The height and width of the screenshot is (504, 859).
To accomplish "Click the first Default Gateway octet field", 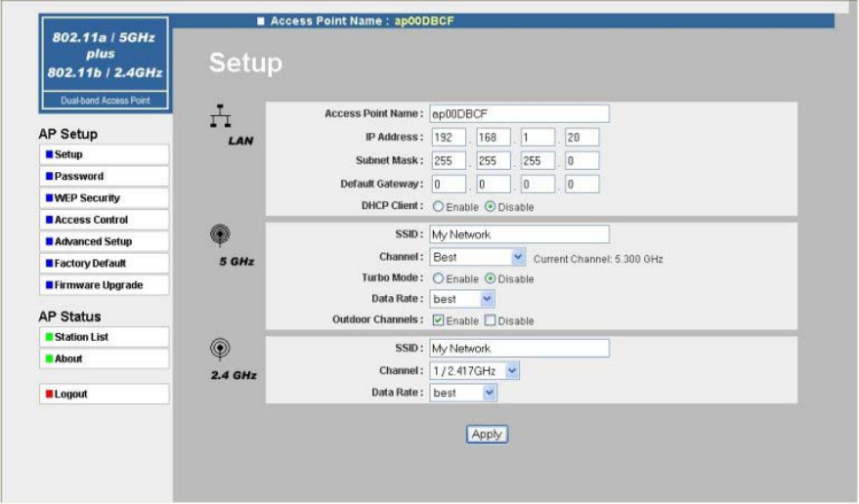I will 449,185.
